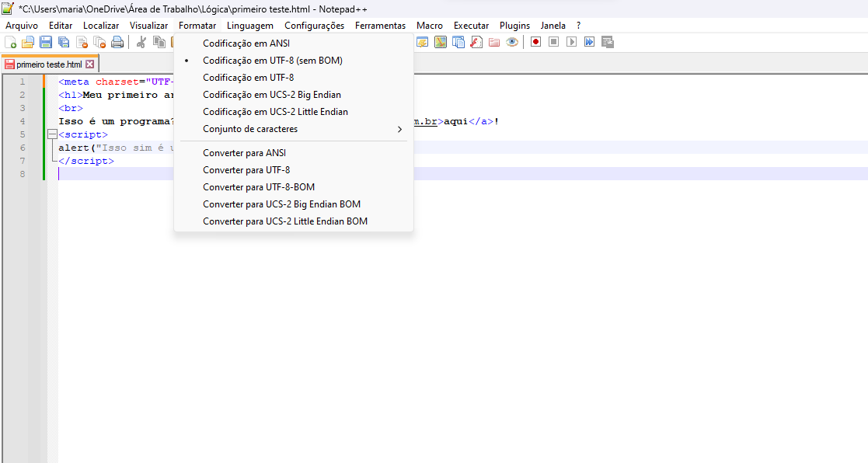Click the Copy toolbar icon

(x=159, y=42)
